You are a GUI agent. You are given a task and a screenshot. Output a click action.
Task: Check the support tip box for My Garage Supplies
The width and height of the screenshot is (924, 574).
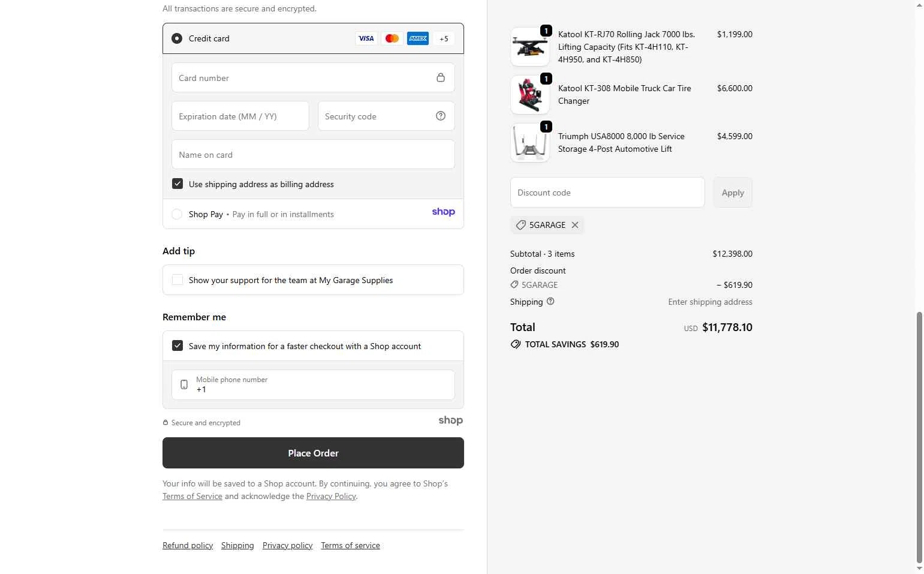[177, 280]
